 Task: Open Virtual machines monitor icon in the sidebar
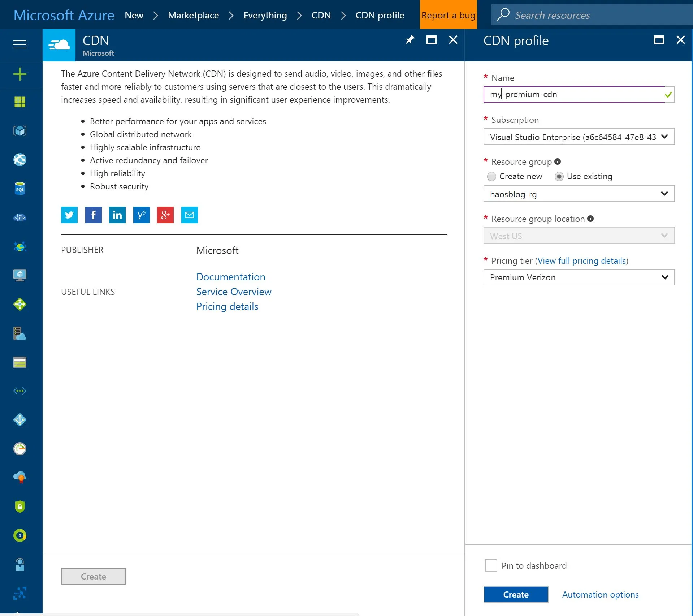click(x=20, y=275)
